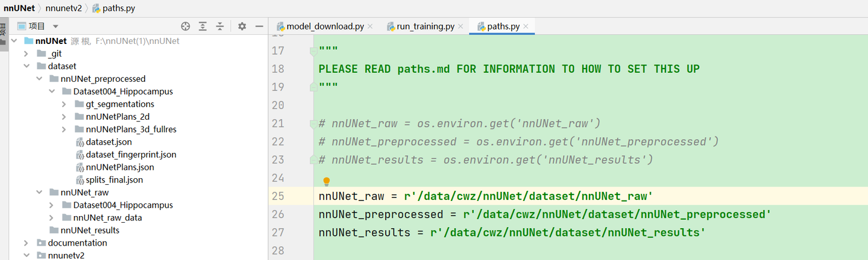This screenshot has width=868, height=260.
Task: Toggle docstring fold marker at line 17
Action: tap(313, 51)
